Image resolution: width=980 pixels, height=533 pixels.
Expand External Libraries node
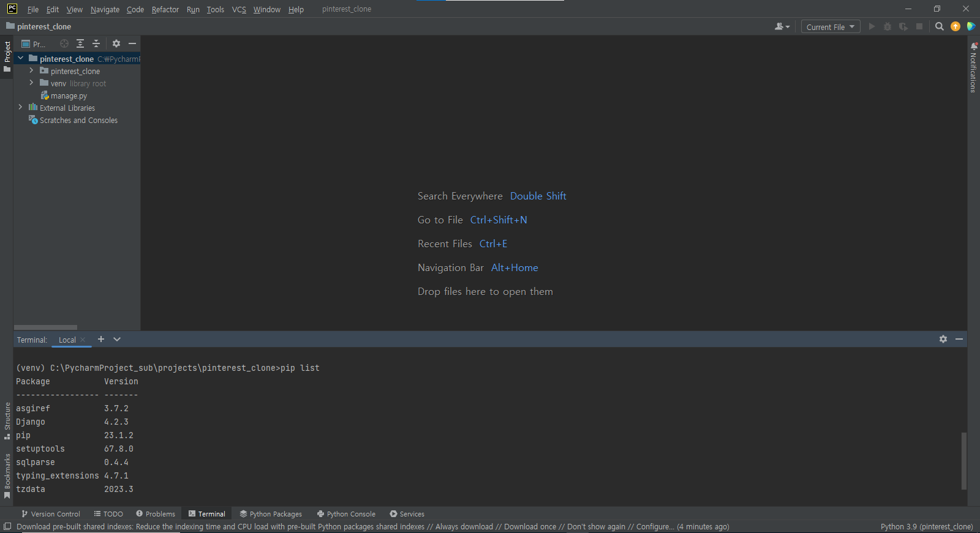(20, 108)
